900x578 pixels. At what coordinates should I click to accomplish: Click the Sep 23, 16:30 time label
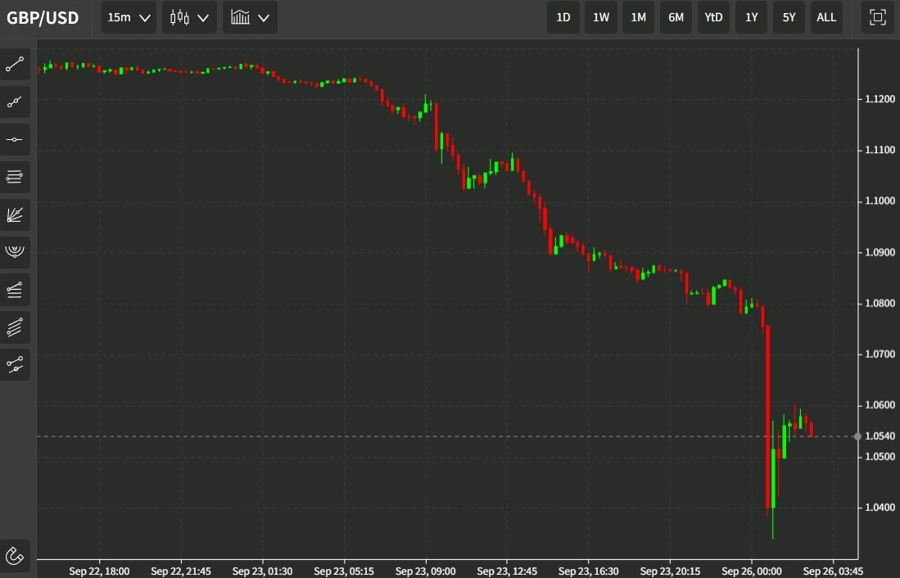click(588, 571)
